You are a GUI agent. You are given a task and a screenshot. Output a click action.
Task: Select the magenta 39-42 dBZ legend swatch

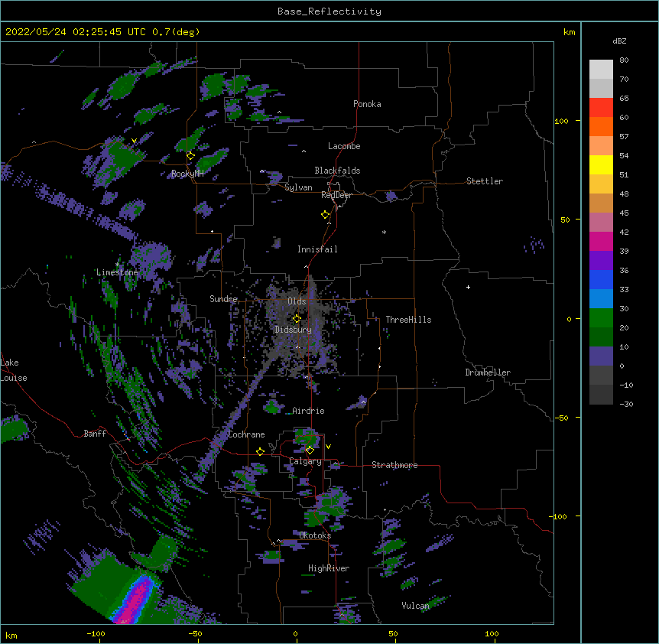601,241
